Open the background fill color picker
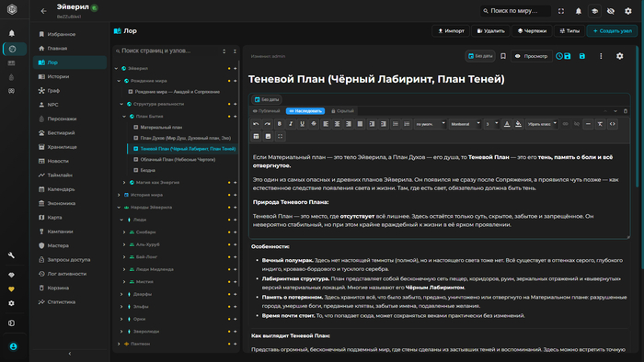 tap(518, 124)
